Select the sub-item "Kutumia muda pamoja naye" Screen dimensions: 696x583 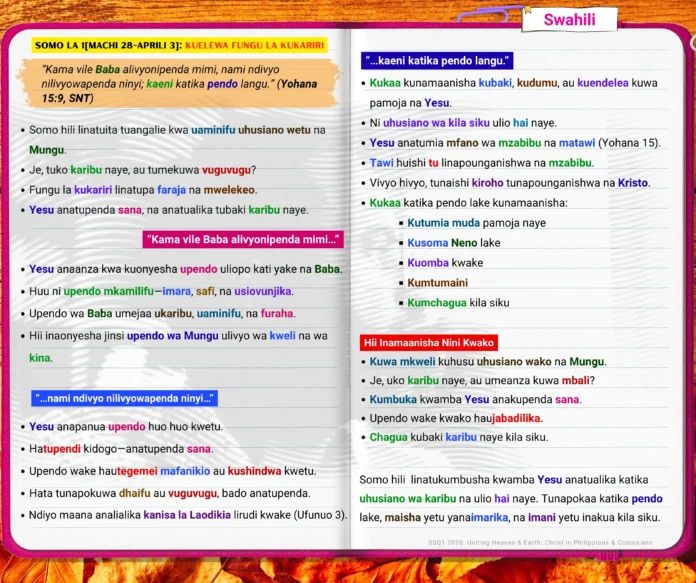[476, 223]
